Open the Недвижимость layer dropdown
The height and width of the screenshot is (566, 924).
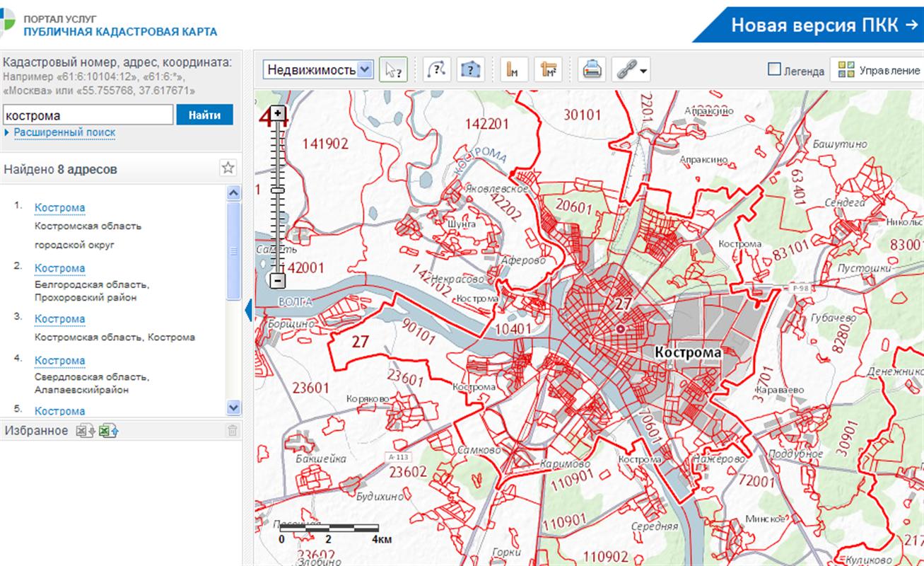click(318, 69)
